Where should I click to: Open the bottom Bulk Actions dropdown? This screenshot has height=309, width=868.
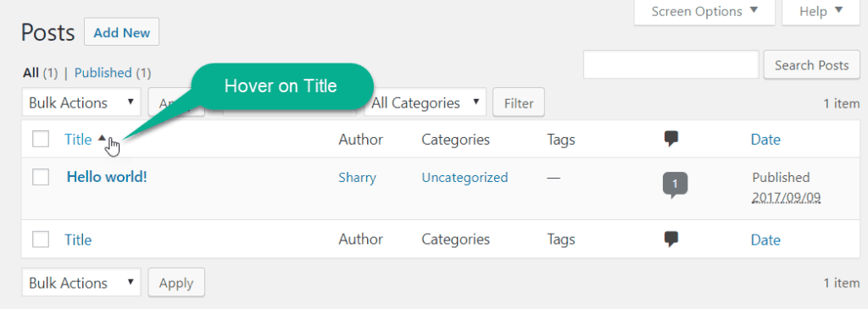(81, 283)
